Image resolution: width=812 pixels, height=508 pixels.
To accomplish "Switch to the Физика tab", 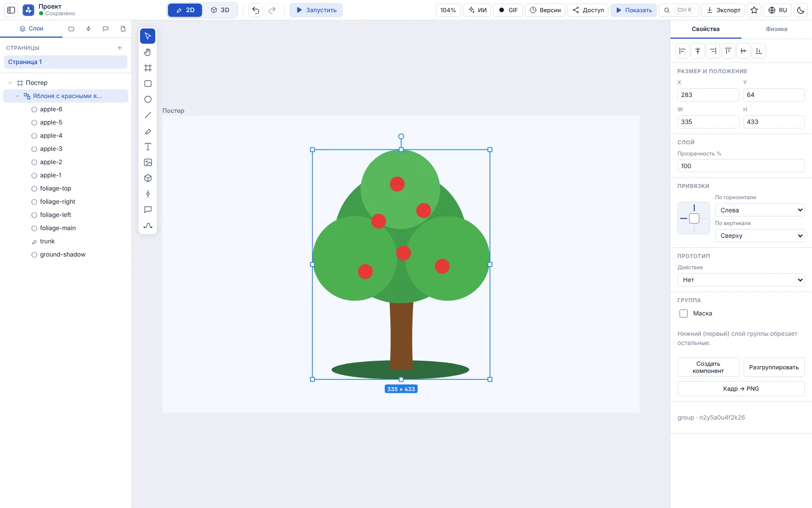I will click(x=776, y=29).
